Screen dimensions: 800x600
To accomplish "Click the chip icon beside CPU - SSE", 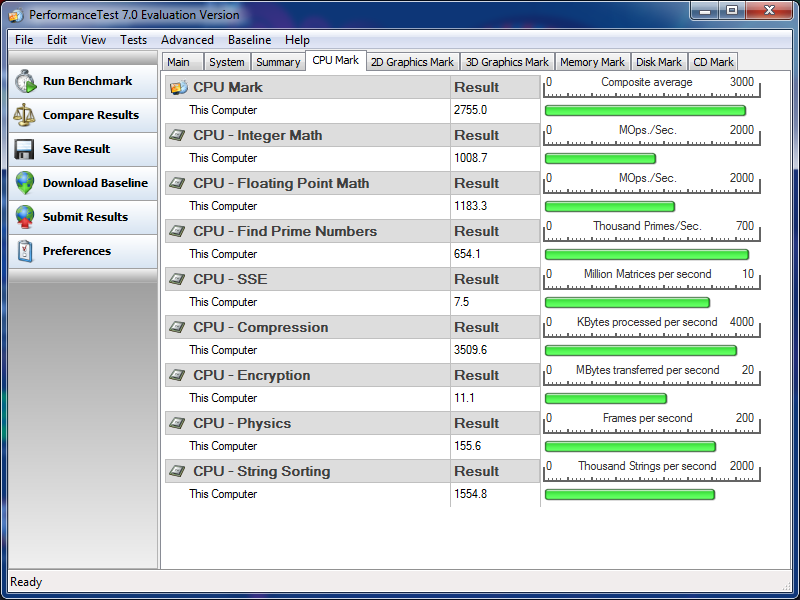I will pos(177,279).
